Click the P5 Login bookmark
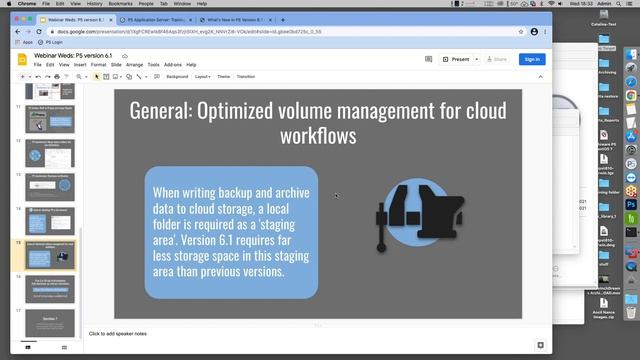This screenshot has width=640, height=360. point(51,42)
